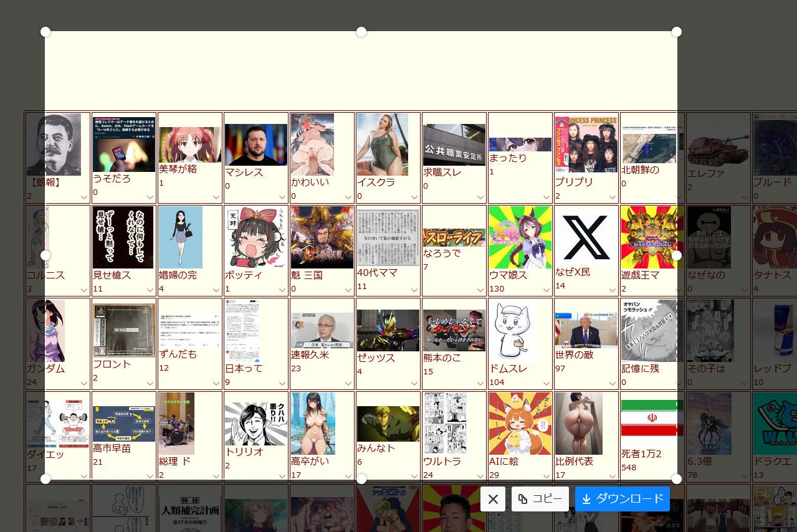Viewport: 797px width, 532px height.
Task: Open the X logo thread thumbnail
Action: pyautogui.click(x=586, y=235)
